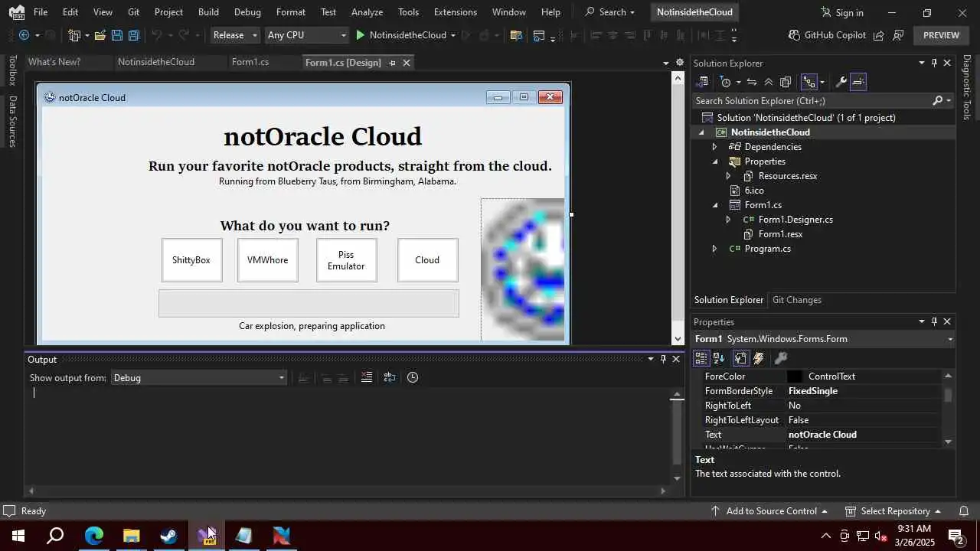Click the Text property value notOracle Cloud
980x551 pixels.
coord(822,435)
